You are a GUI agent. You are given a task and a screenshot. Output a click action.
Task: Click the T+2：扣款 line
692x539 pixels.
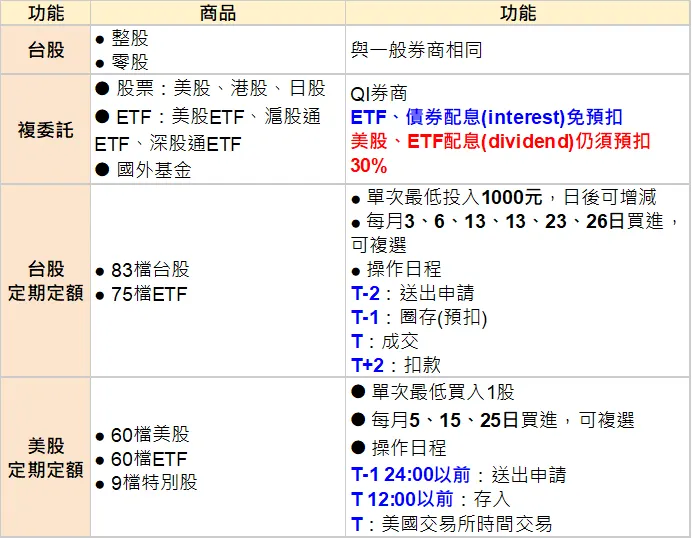pyautogui.click(x=396, y=365)
